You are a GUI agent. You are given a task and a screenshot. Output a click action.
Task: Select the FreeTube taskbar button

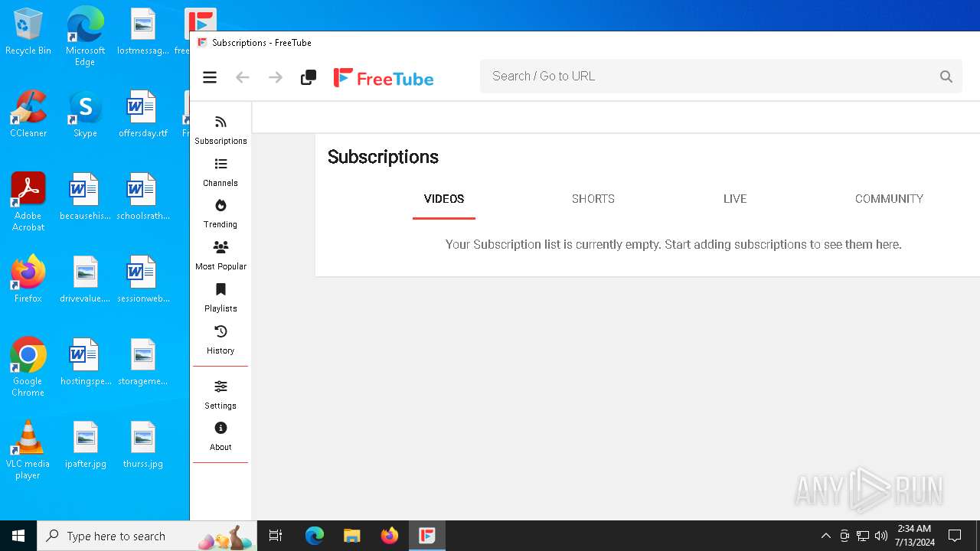click(427, 536)
